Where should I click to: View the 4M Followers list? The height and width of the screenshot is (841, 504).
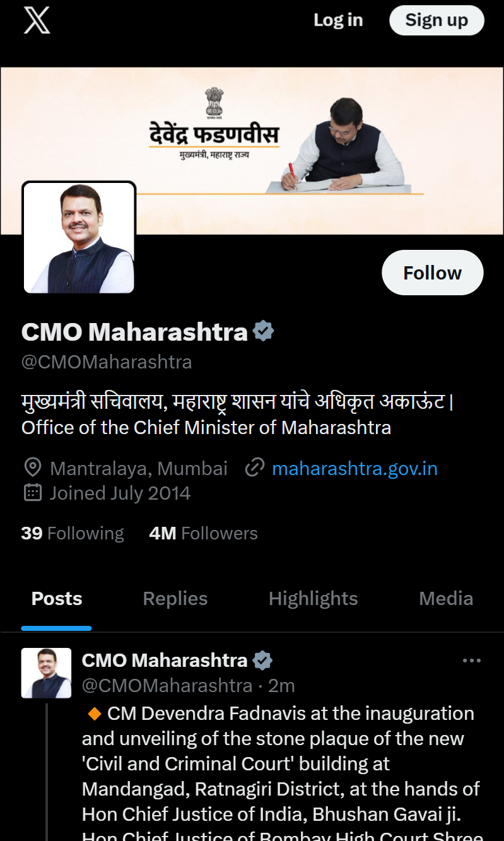coord(203,533)
